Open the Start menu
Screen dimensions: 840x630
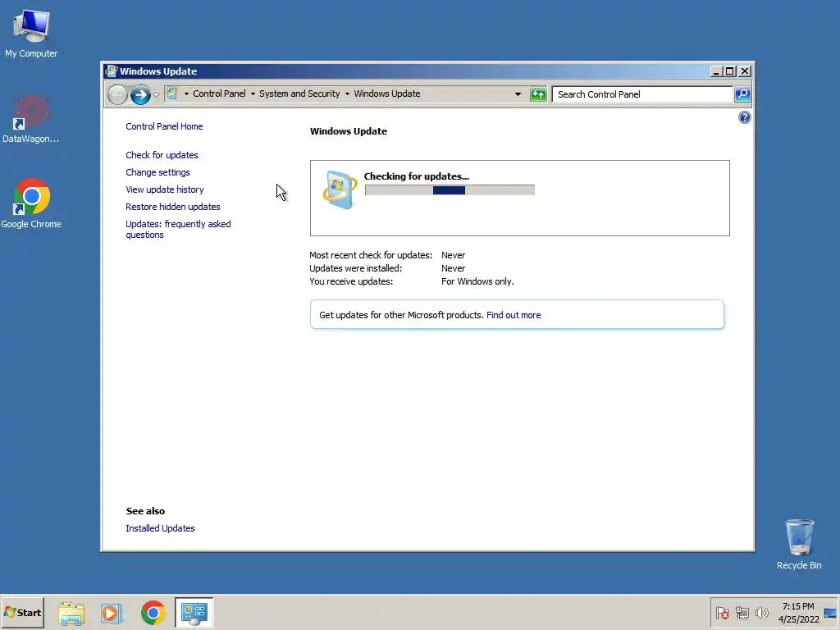(23, 612)
